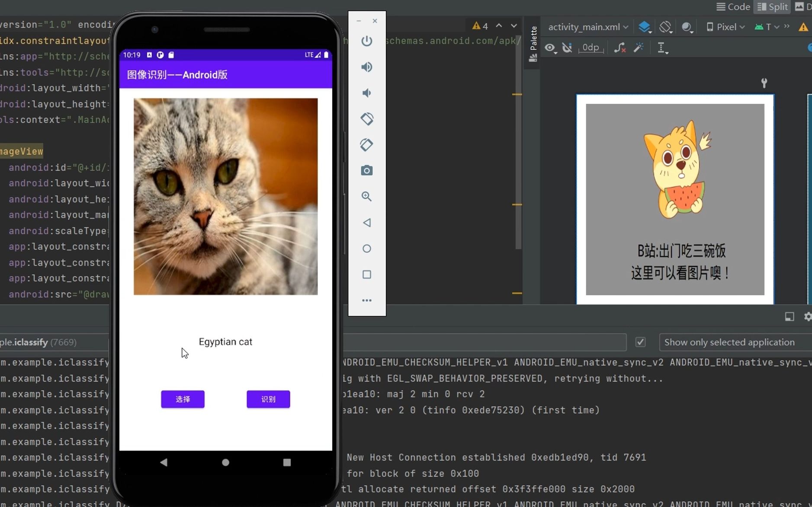The image size is (812, 507).
Task: Click the app title 图像识别——Android版
Action: tap(177, 75)
